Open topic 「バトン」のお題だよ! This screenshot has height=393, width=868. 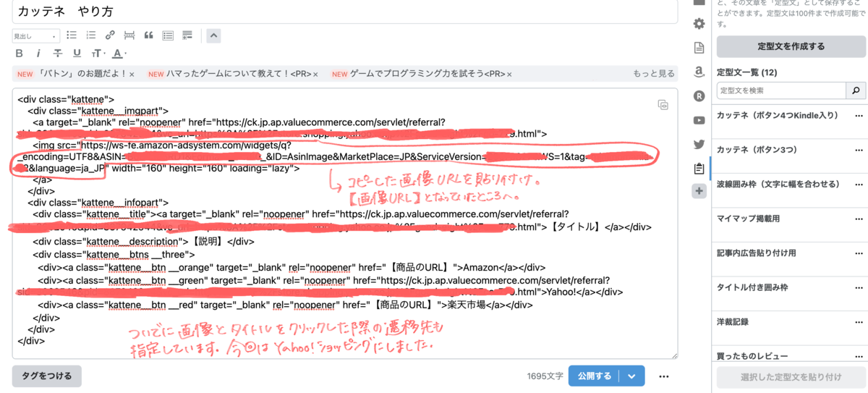pyautogui.click(x=82, y=74)
